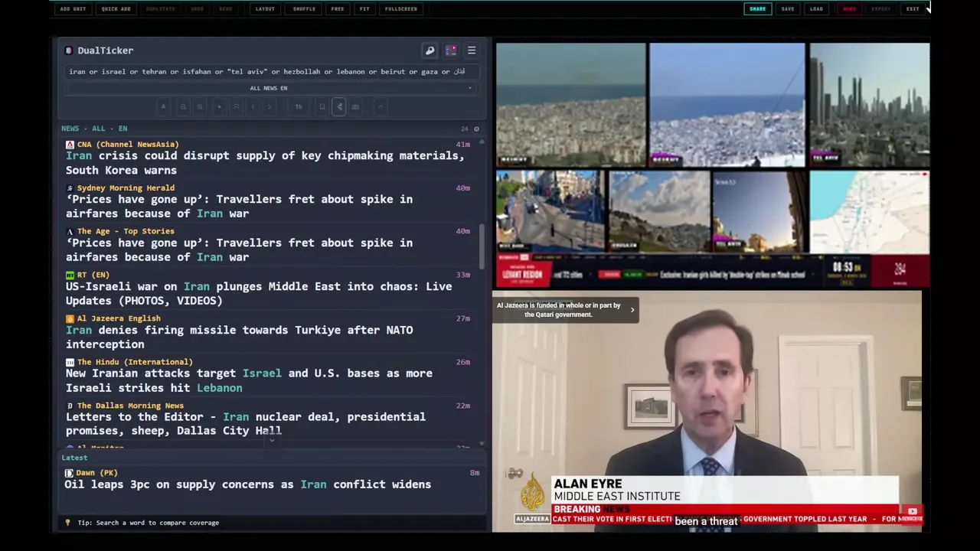The width and height of the screenshot is (980, 551).
Task: Open The Hindu new Iranian attacks headline
Action: pyautogui.click(x=249, y=381)
